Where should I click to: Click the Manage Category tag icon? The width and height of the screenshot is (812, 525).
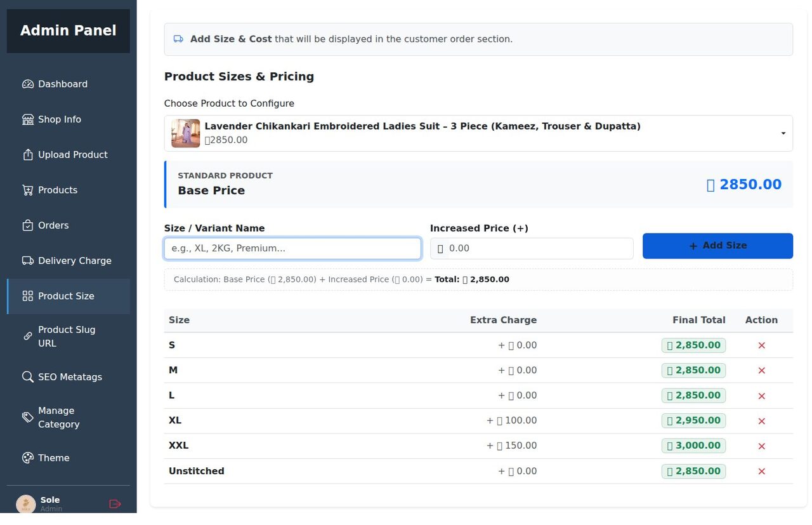27,417
